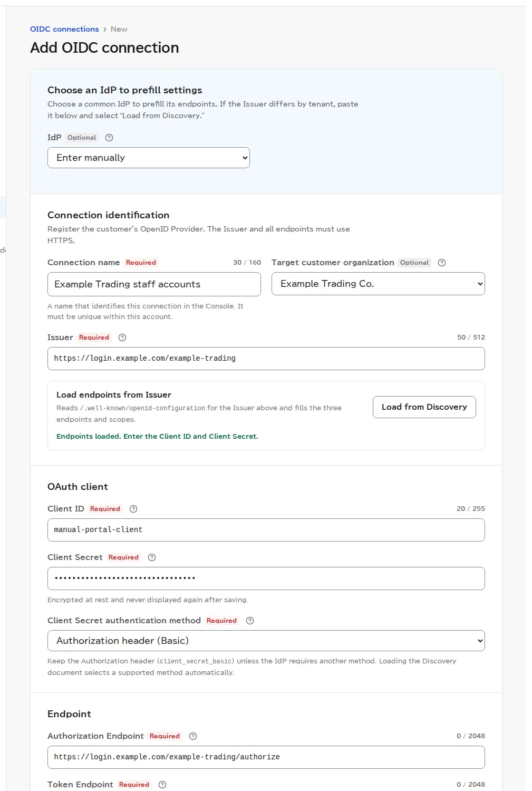Image resolution: width=532 pixels, height=791 pixels.
Task: Open the IdP 'Enter manually' dropdown
Action: (x=149, y=158)
